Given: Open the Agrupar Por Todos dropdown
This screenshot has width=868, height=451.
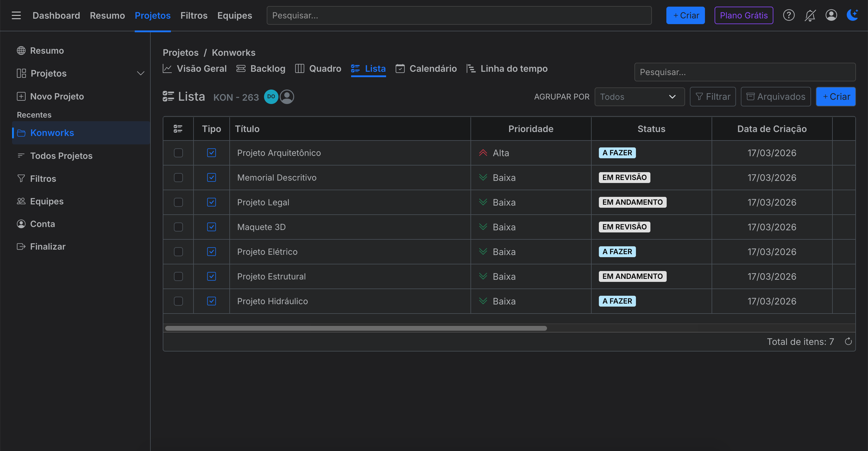Looking at the screenshot, I should 639,96.
